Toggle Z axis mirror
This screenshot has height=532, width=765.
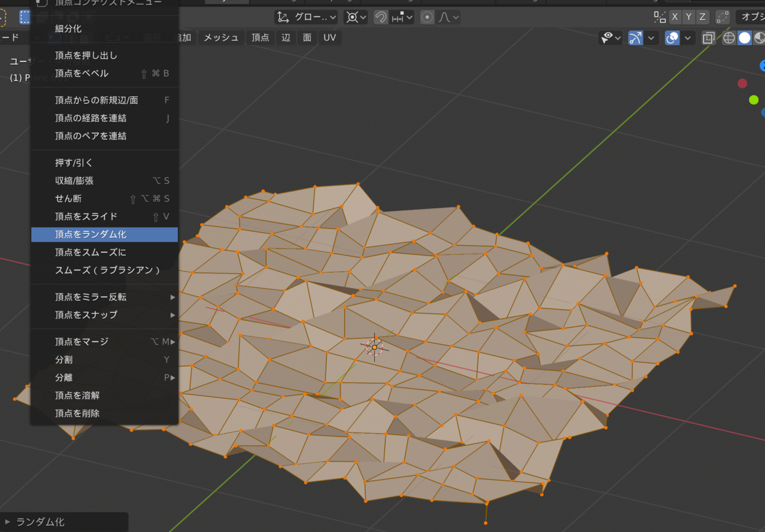703,17
